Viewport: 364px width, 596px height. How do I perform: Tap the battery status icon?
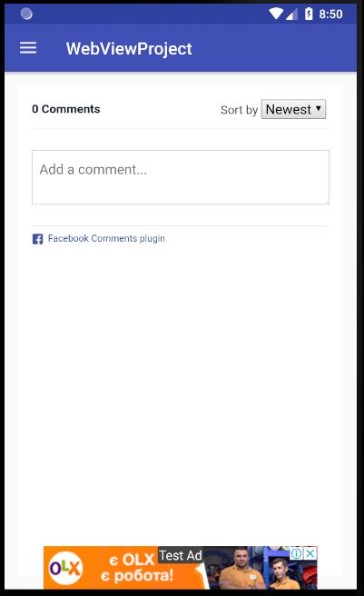309,14
